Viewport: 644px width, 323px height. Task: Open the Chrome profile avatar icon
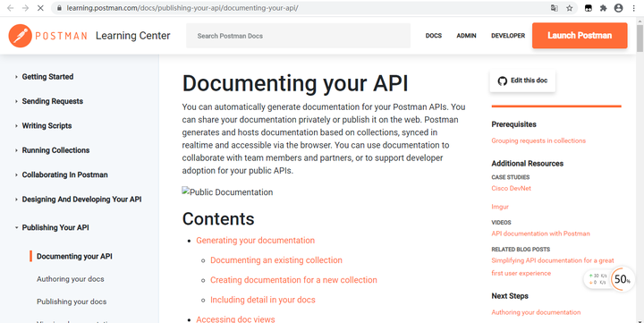point(619,8)
